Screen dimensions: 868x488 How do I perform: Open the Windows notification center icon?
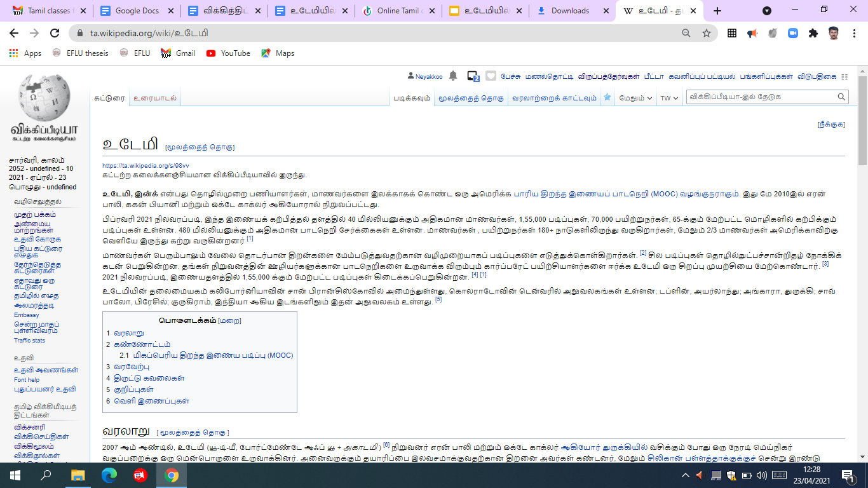pyautogui.click(x=848, y=475)
